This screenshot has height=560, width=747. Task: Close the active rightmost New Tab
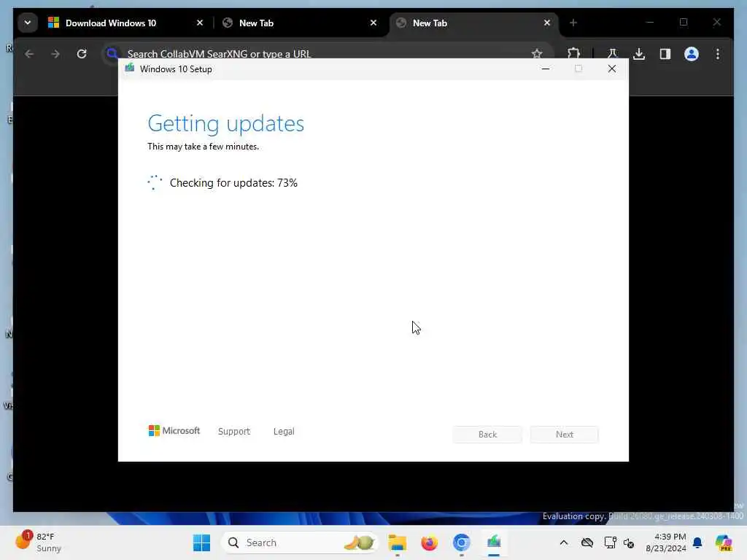click(547, 23)
